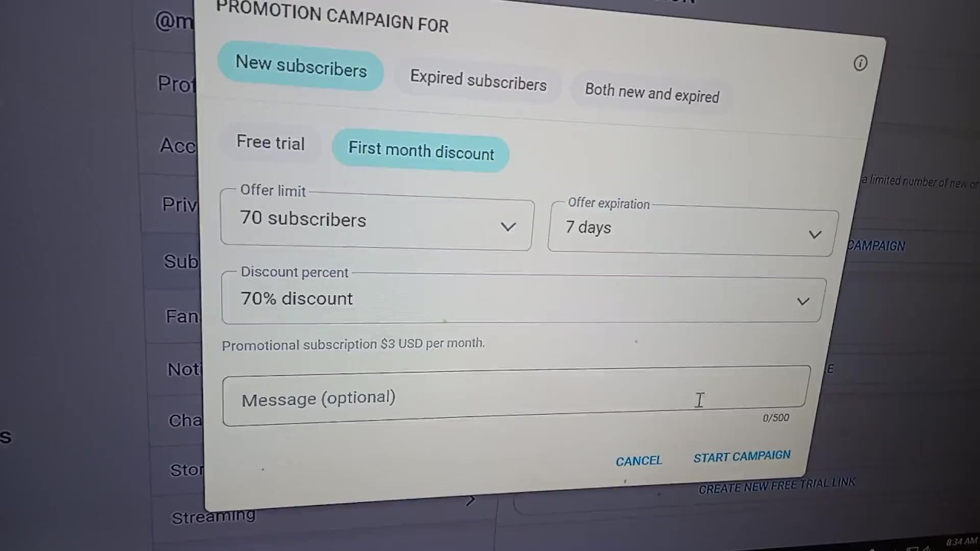Select Both new and expired option
The height and width of the screenshot is (551, 980).
tap(652, 93)
